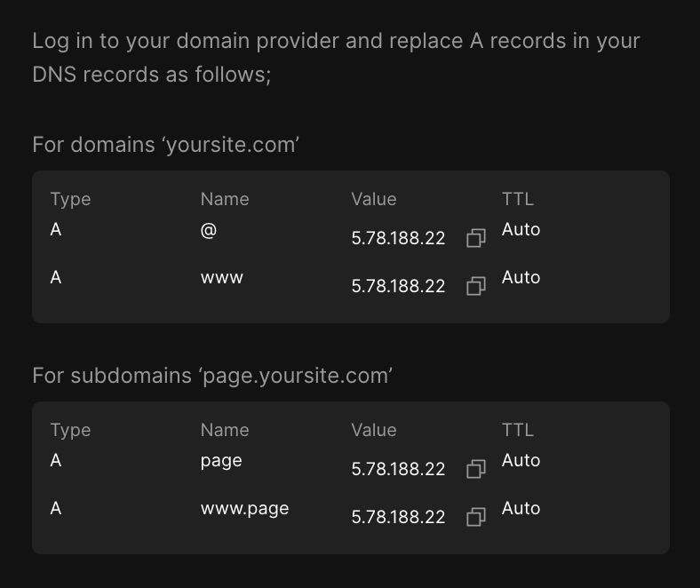Click the 5.78.188.22 value in the www row
The height and width of the screenshot is (588, 700).
click(398, 286)
